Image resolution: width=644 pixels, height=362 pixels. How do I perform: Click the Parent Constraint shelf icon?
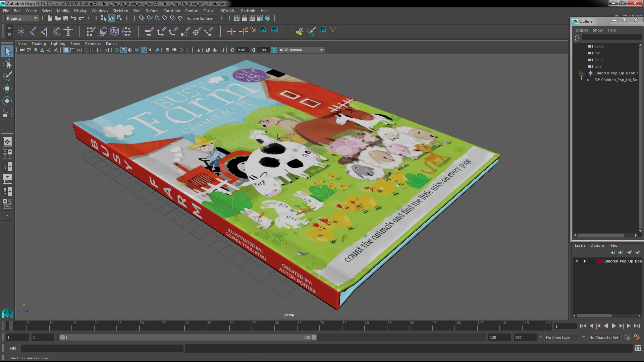click(x=149, y=32)
